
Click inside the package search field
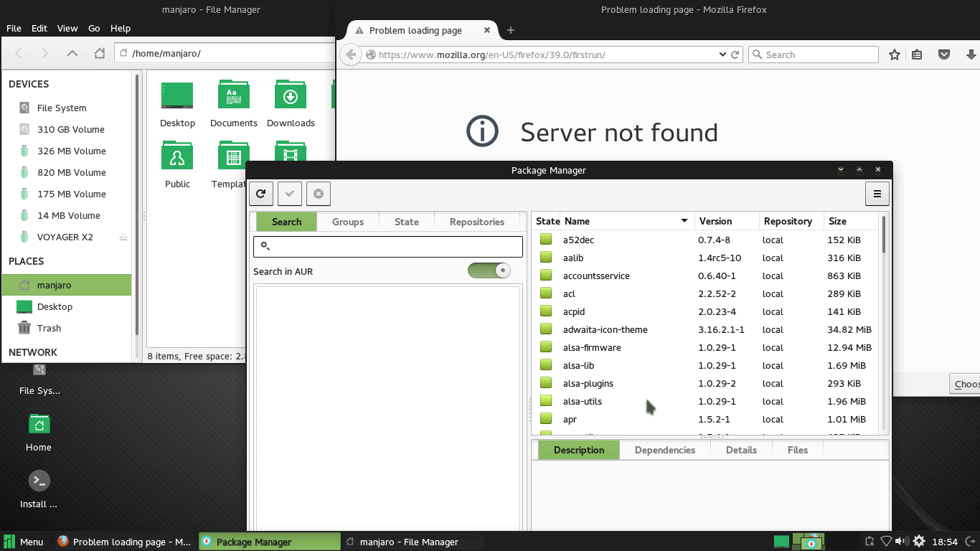[387, 247]
